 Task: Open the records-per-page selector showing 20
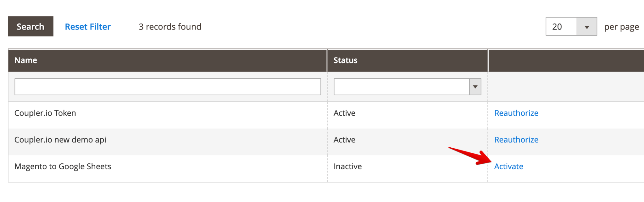[x=561, y=27]
